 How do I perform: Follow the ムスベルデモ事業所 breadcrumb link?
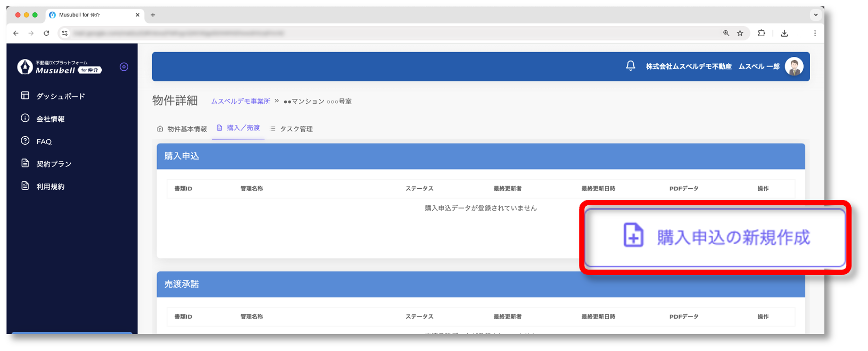(241, 101)
